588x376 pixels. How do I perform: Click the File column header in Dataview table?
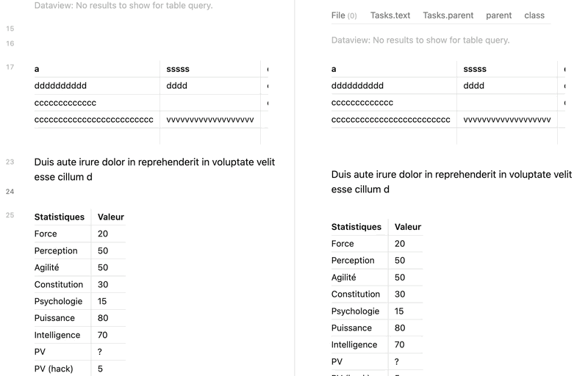tap(343, 15)
